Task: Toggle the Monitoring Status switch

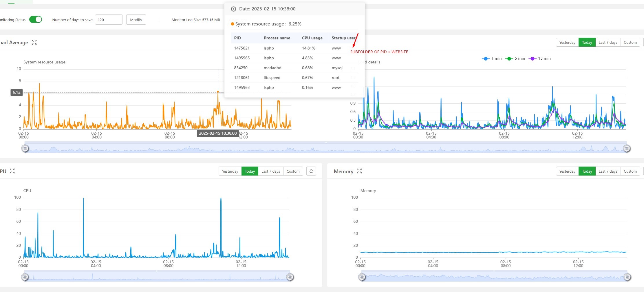Action: click(x=36, y=19)
